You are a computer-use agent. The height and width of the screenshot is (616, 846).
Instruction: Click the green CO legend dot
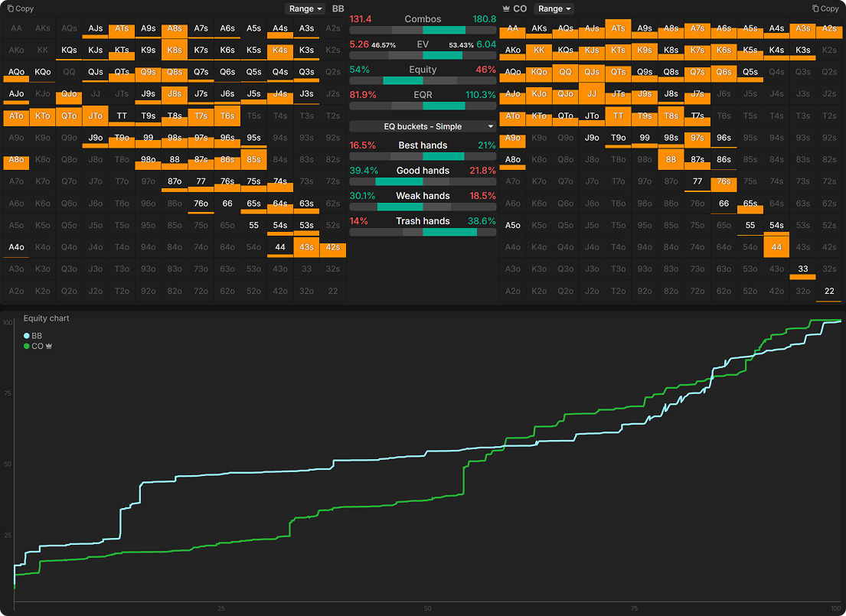[27, 347]
